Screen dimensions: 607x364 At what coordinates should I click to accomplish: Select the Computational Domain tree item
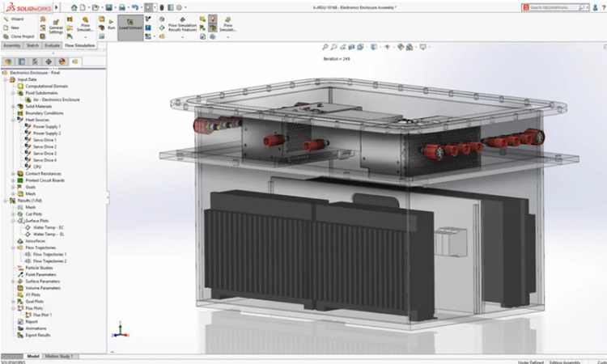(44, 86)
